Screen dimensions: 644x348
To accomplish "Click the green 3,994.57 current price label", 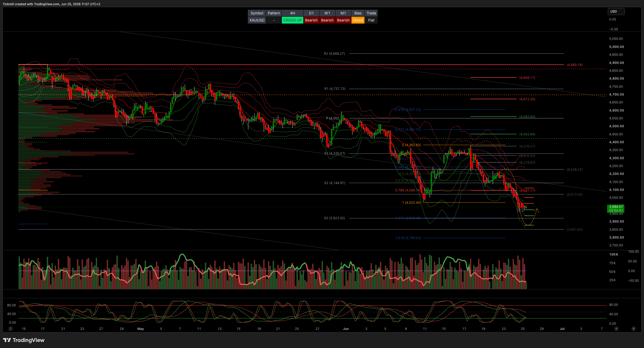I will point(615,209).
